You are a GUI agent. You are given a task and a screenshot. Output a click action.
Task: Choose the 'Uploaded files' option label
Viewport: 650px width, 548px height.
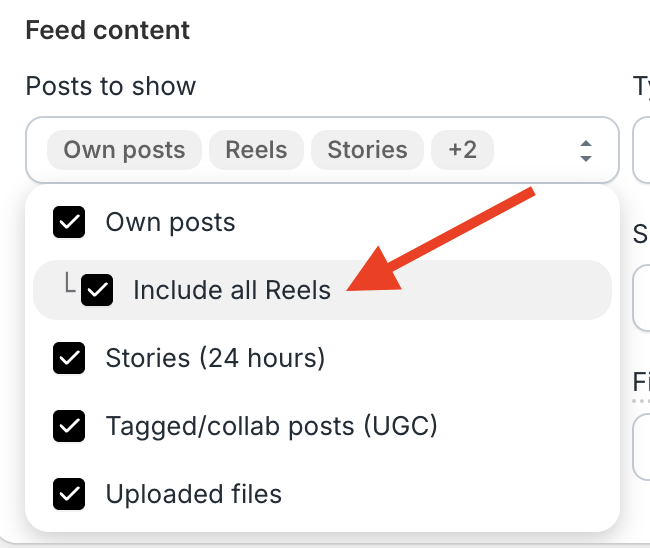[x=193, y=494]
